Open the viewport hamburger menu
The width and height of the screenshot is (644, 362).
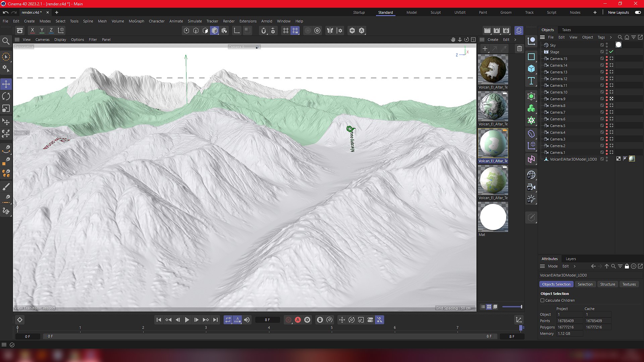[x=17, y=40]
